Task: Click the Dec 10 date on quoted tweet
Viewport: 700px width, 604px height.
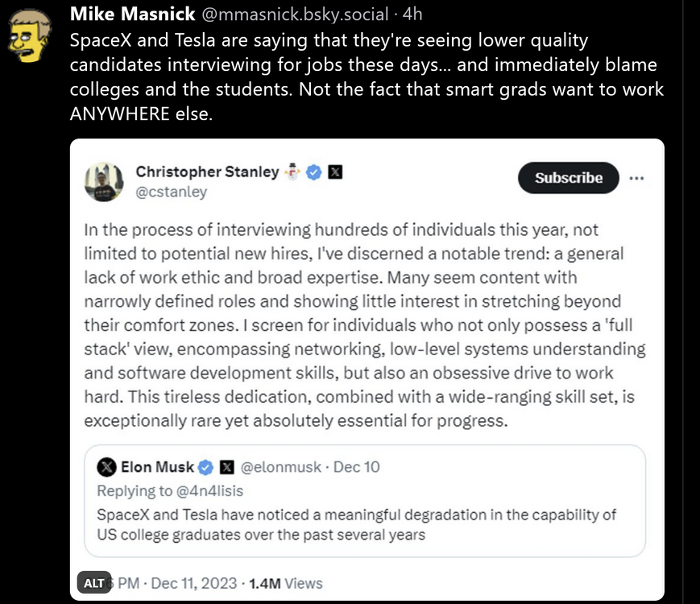Action: click(x=356, y=467)
